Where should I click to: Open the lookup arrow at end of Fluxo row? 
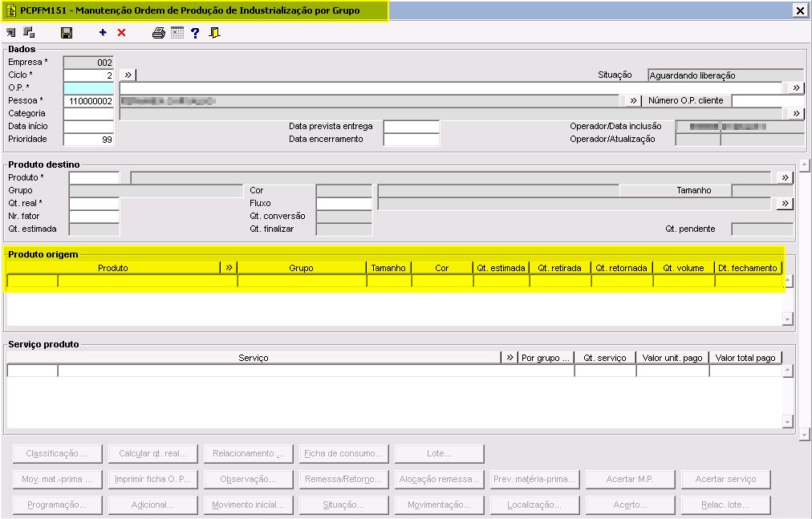(x=785, y=203)
